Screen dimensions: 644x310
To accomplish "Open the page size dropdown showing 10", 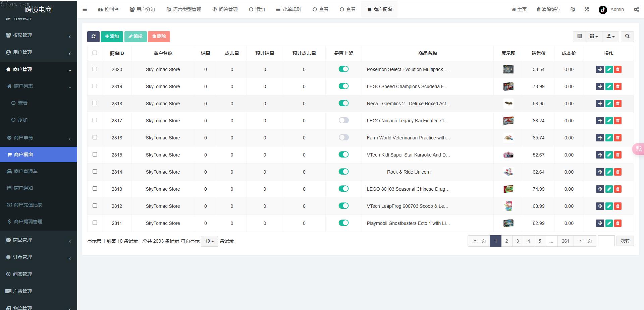I will tap(209, 241).
